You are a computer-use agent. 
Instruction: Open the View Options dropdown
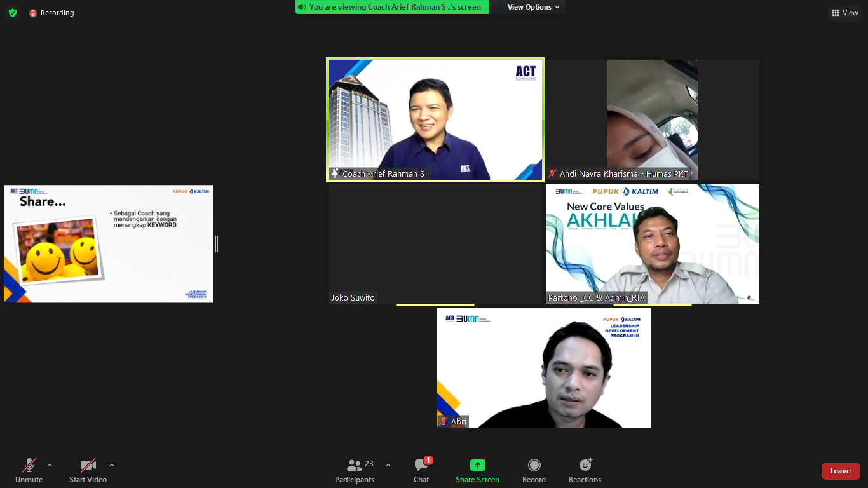pyautogui.click(x=533, y=7)
